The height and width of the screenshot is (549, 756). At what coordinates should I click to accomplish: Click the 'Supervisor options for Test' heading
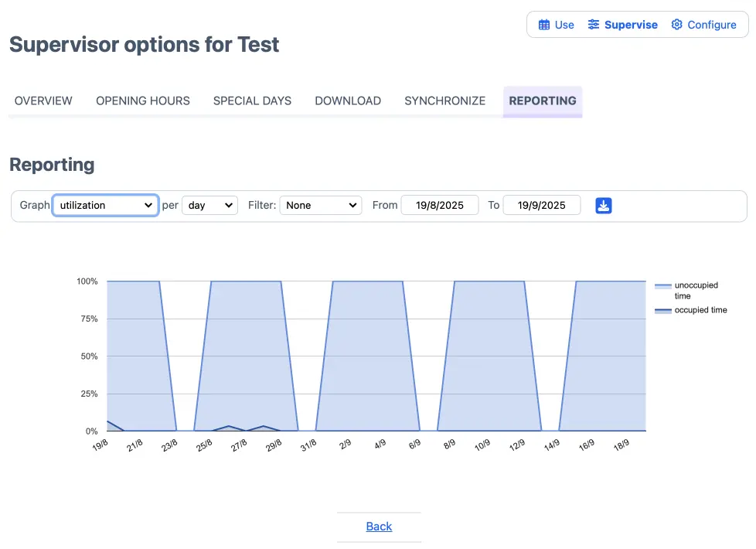point(144,45)
